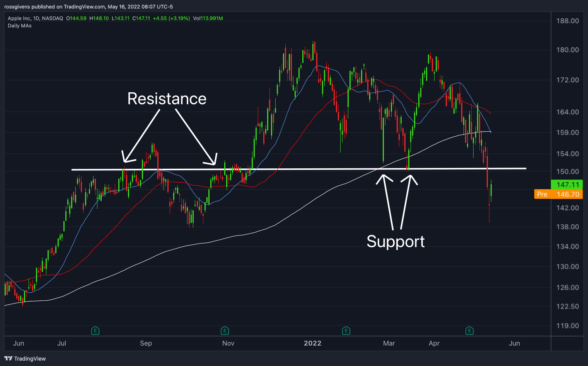
Task: Click the earnings badge under the February price action
Action: click(x=346, y=330)
